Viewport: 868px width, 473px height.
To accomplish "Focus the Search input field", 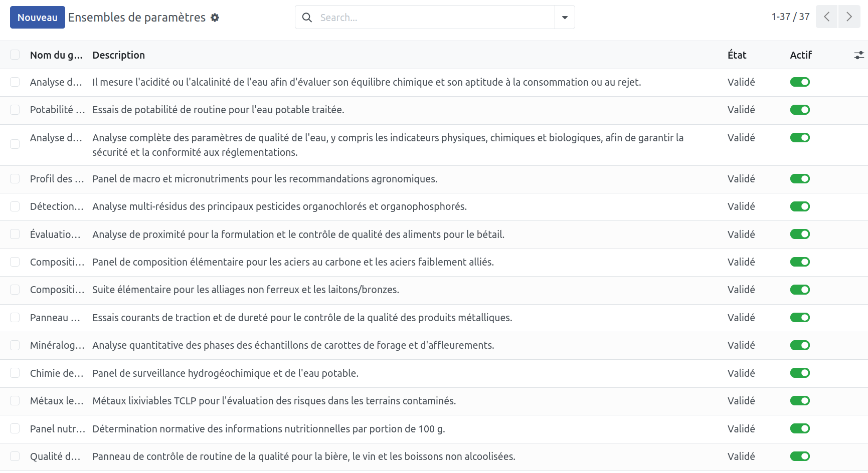I will coord(435,18).
